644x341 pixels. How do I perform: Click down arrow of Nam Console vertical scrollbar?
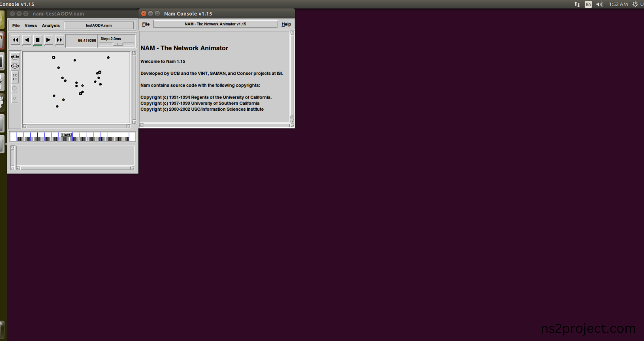coord(292,121)
